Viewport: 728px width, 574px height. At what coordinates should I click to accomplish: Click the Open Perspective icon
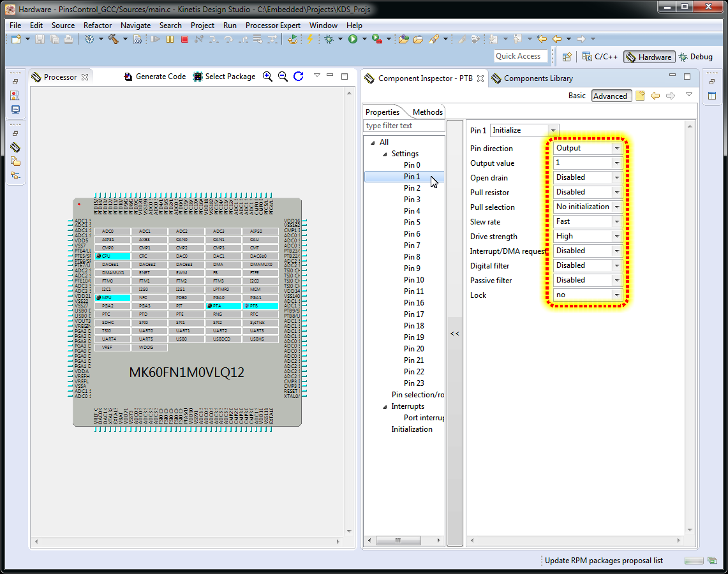pyautogui.click(x=567, y=57)
